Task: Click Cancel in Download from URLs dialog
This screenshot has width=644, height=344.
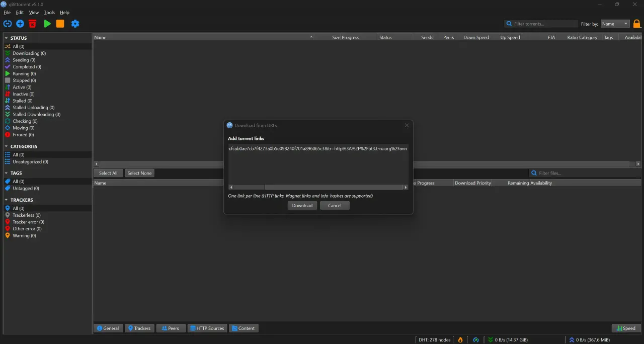Action: click(335, 206)
